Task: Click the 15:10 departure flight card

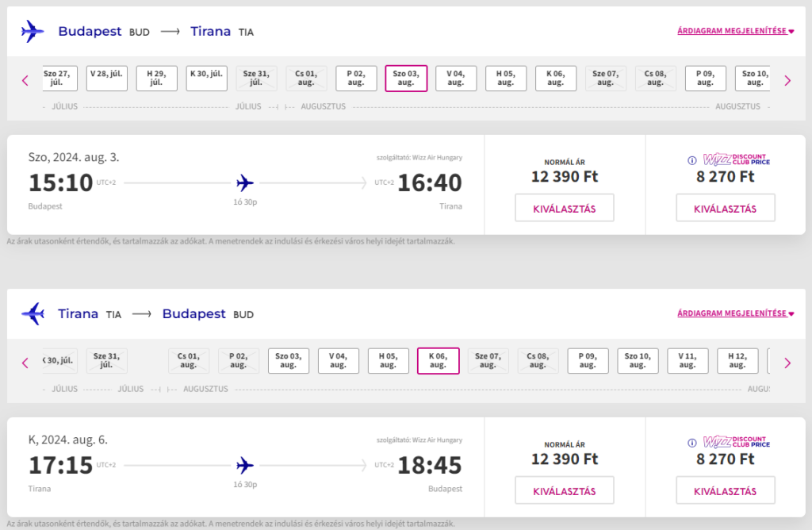Action: pos(245,184)
